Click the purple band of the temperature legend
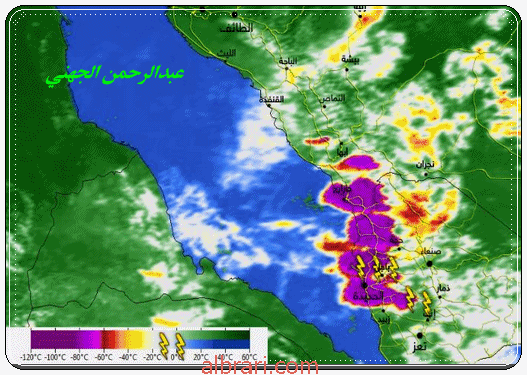527x375 pixels. point(66,339)
